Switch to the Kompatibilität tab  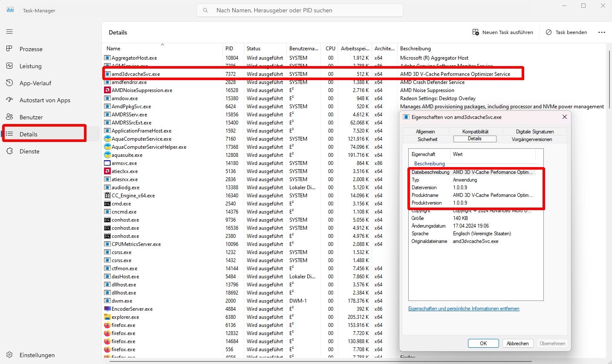[475, 132]
